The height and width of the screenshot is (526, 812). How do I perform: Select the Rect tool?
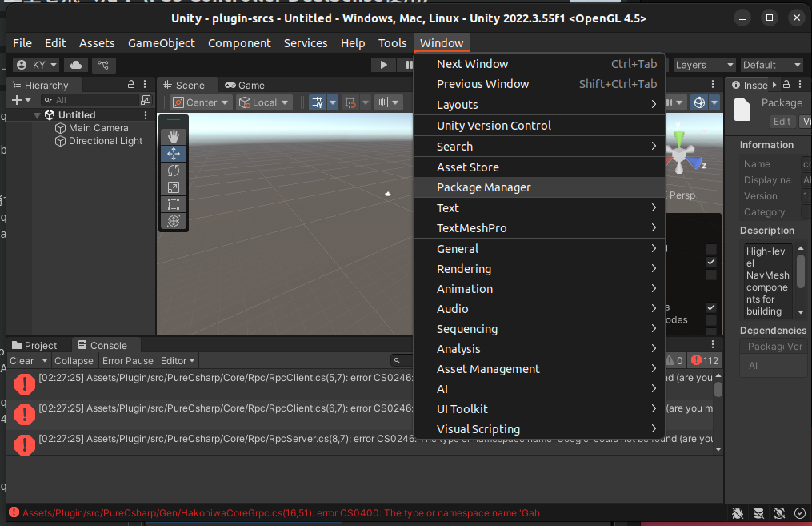click(174, 204)
